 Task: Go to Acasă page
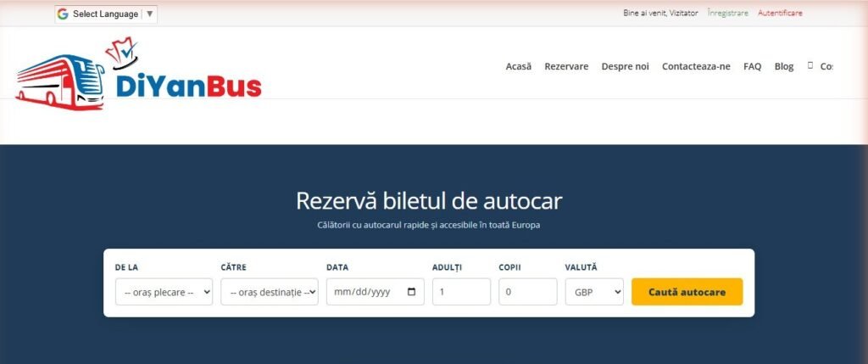click(x=518, y=66)
